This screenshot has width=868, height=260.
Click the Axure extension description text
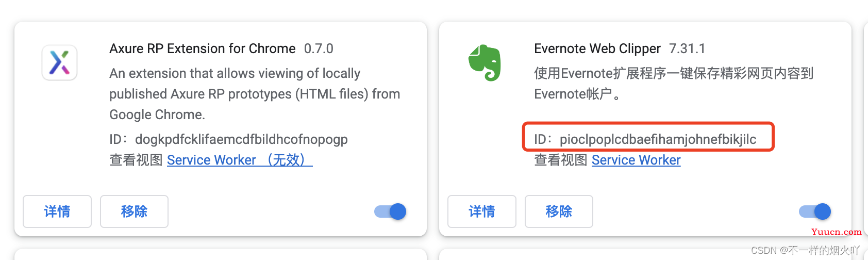(255, 94)
